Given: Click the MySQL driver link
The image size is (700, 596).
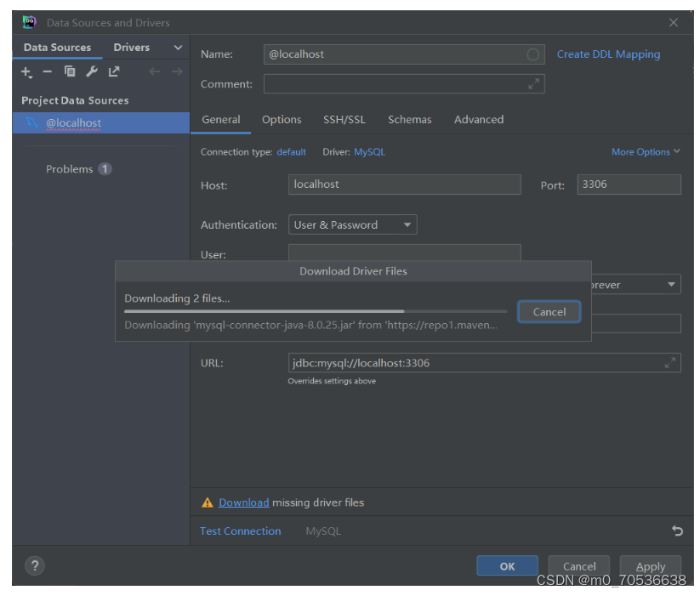Looking at the screenshot, I should (x=369, y=152).
